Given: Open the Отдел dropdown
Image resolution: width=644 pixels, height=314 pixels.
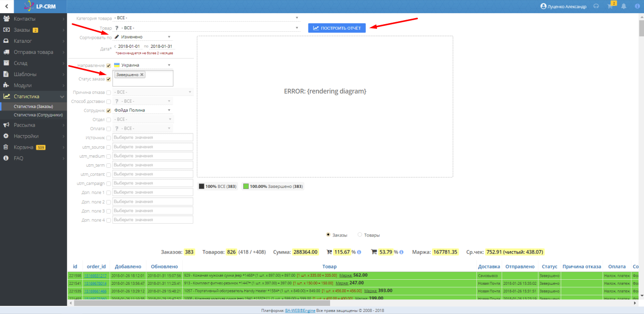Looking at the screenshot, I should (x=143, y=119).
